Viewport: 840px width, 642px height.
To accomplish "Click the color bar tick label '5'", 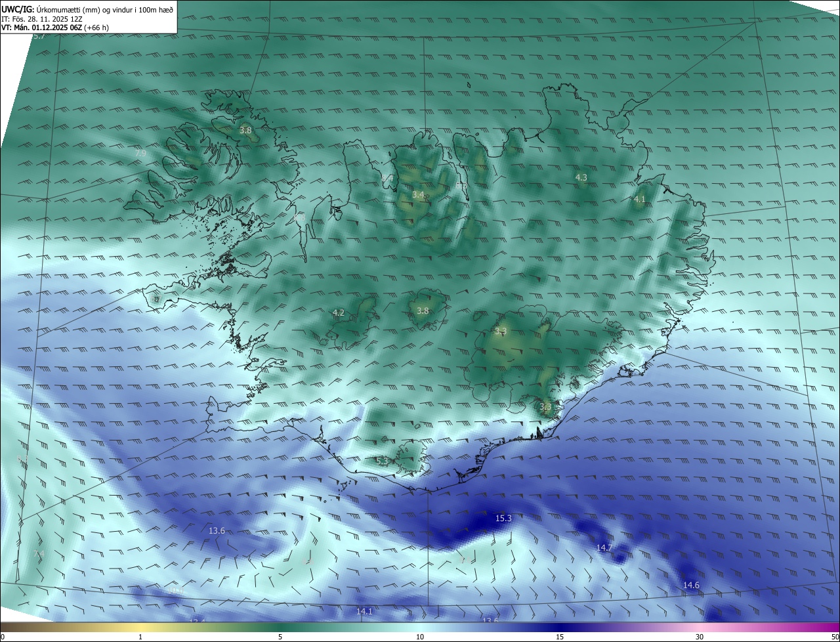I will pos(280,637).
